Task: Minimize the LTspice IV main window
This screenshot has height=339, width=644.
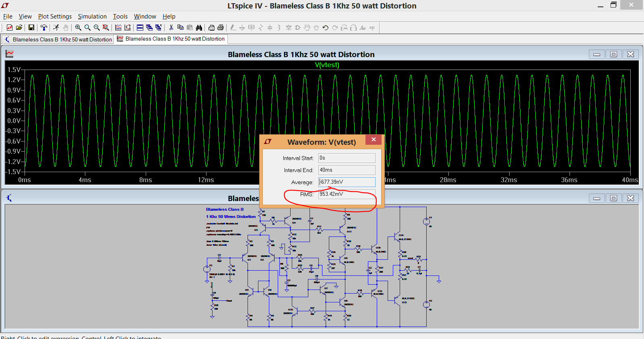Action: pyautogui.click(x=600, y=6)
